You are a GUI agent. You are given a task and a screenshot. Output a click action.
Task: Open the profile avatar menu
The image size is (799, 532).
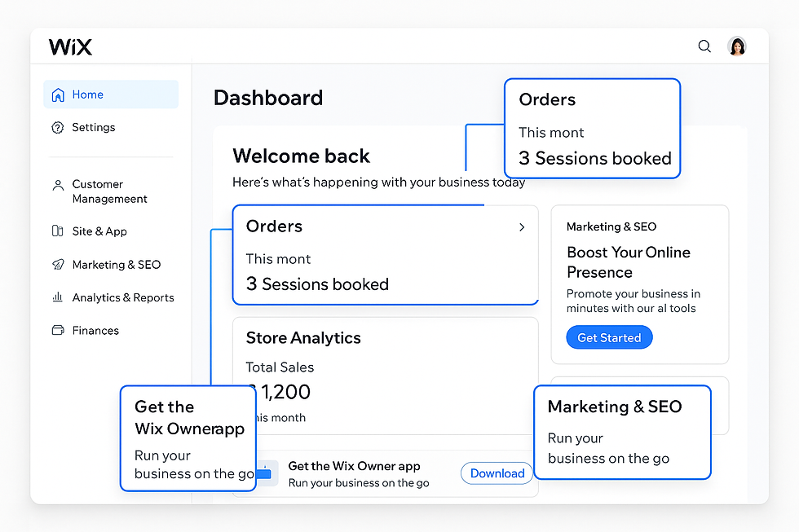coord(737,46)
